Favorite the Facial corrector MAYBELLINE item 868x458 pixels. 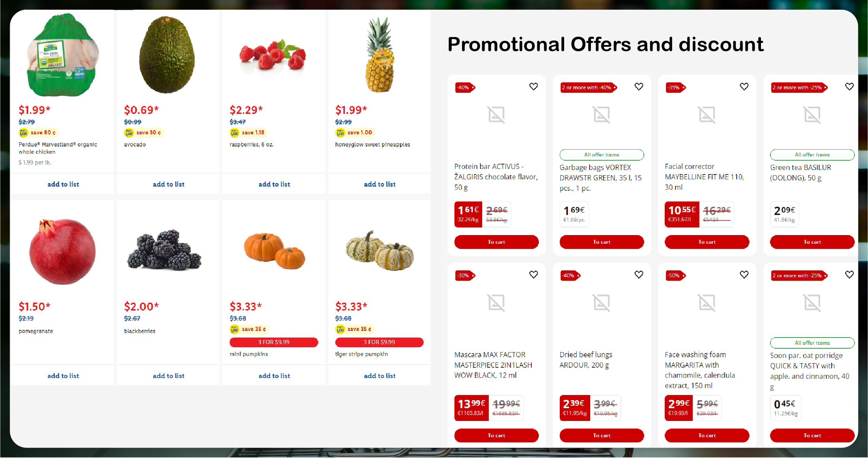coord(744,87)
